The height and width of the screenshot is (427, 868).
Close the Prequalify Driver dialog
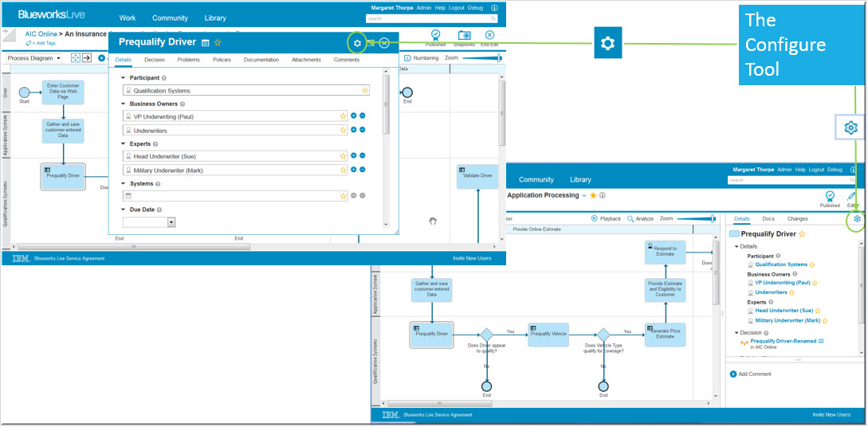click(384, 43)
